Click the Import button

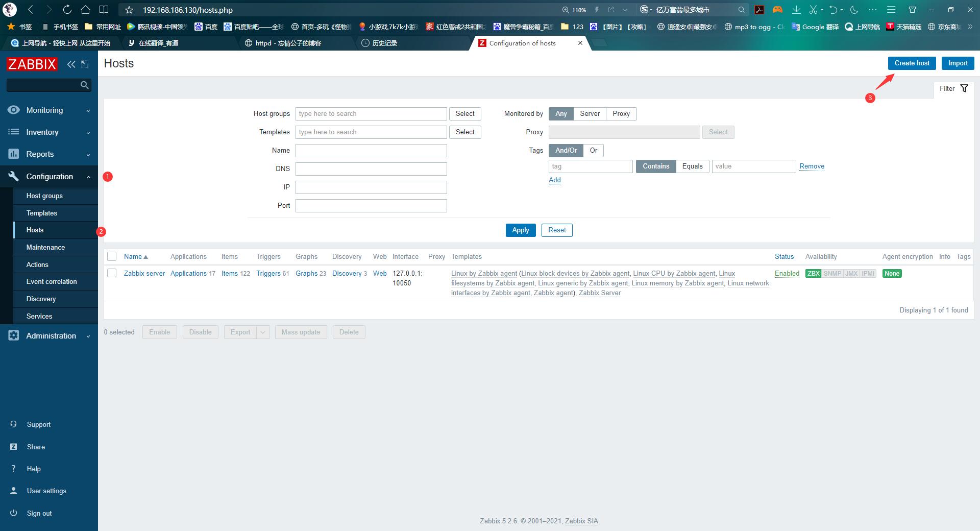[x=958, y=63]
